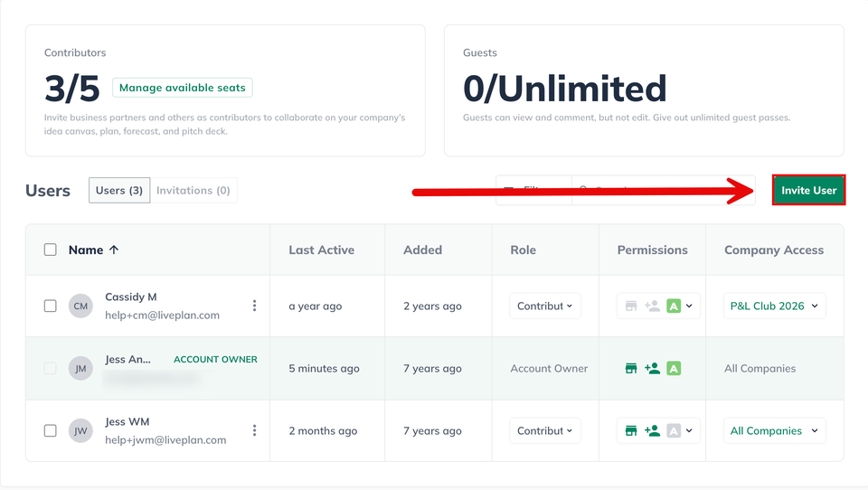This screenshot has width=868, height=490.
Task: Click the JM avatar for Jess An...
Action: point(80,368)
